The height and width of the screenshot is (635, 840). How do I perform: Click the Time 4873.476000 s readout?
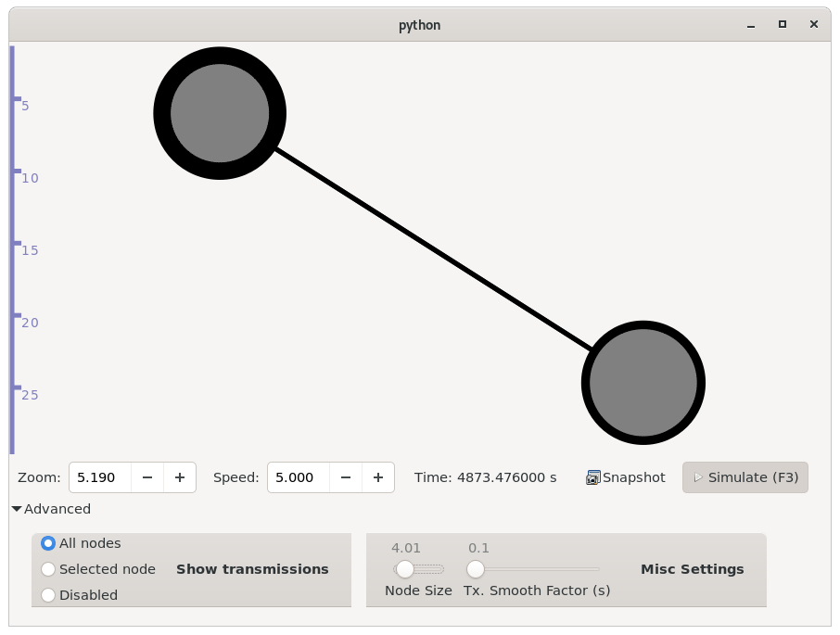click(x=485, y=477)
